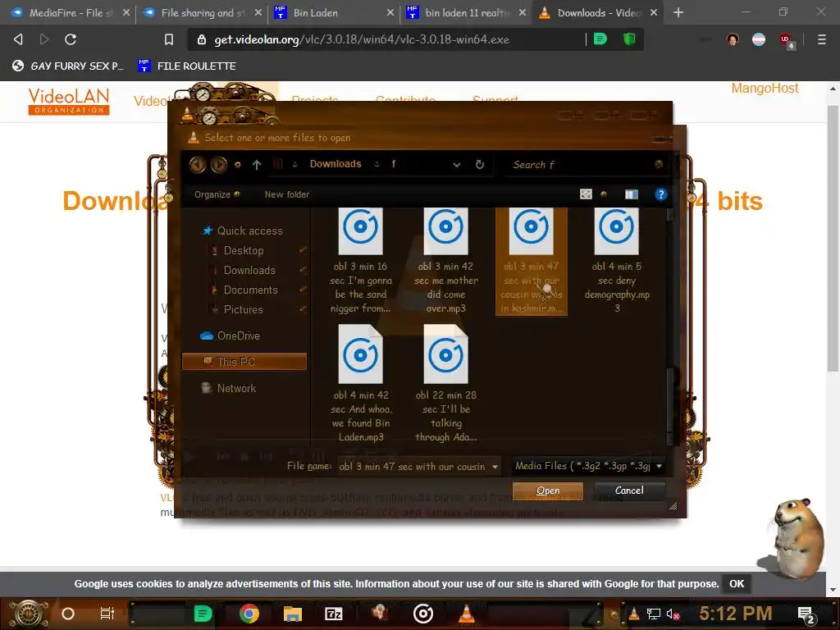The image size is (840, 630).
Task: Click the Open button
Action: (547, 491)
